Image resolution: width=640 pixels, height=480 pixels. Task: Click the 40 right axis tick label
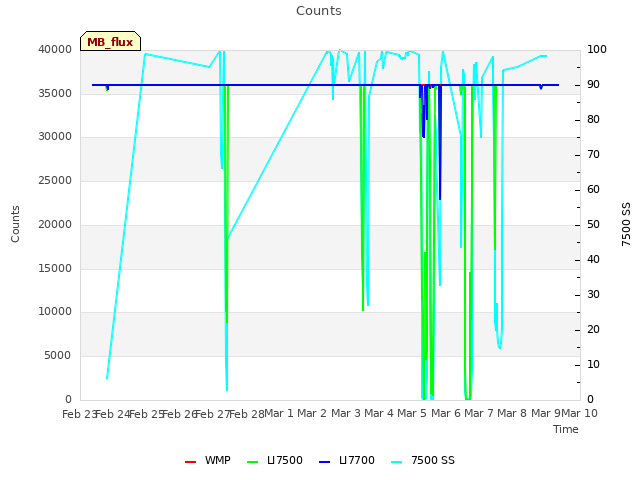click(593, 260)
